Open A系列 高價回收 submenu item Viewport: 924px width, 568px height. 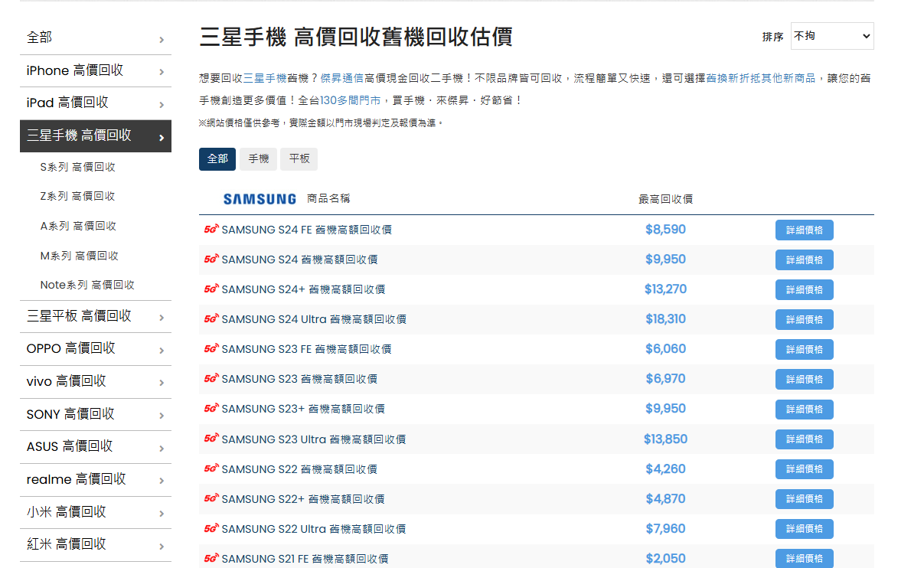coord(78,226)
